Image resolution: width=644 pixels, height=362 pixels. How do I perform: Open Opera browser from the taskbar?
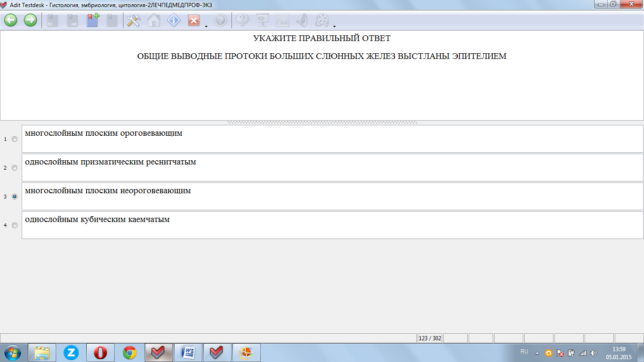pyautogui.click(x=100, y=353)
